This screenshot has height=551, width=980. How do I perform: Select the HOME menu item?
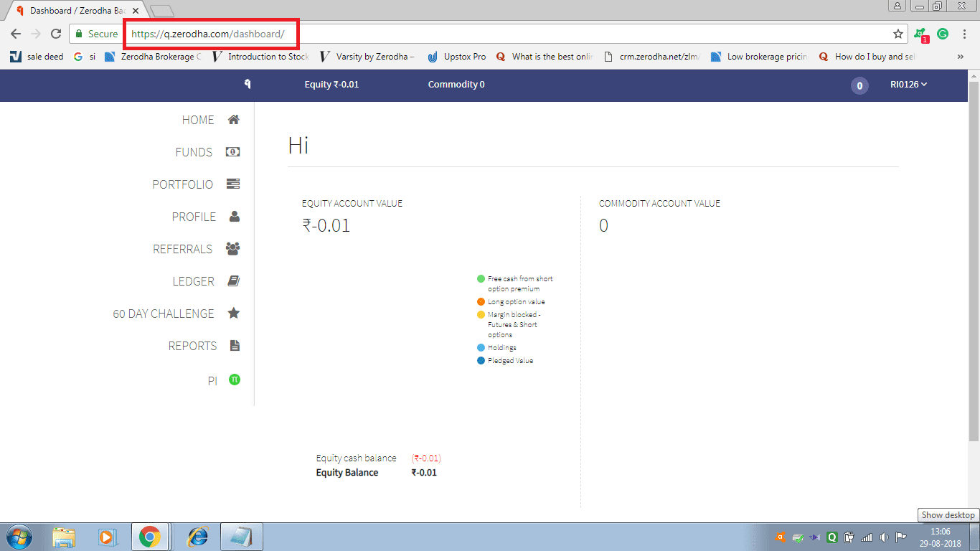pyautogui.click(x=198, y=120)
